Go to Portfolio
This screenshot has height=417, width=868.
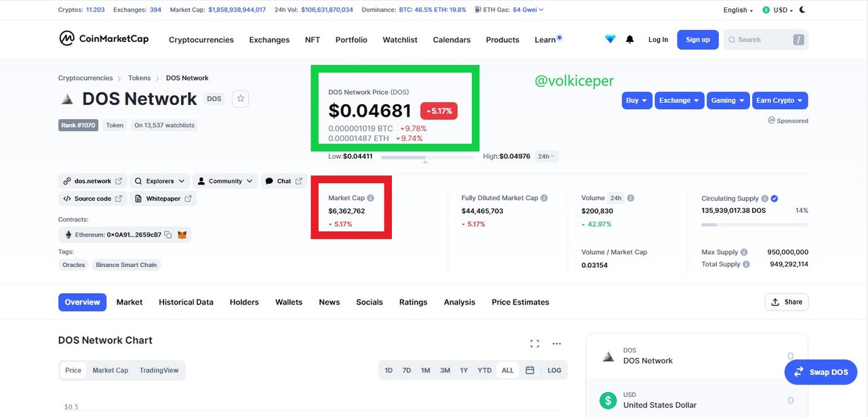click(x=351, y=40)
